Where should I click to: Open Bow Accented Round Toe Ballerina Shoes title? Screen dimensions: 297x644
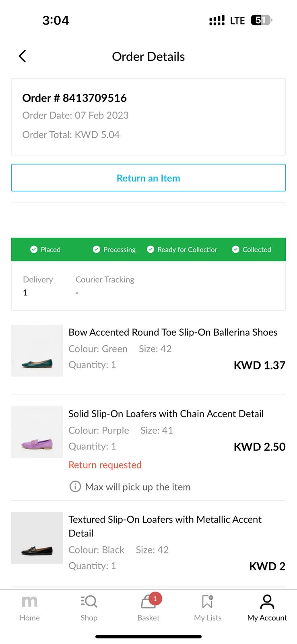[173, 332]
